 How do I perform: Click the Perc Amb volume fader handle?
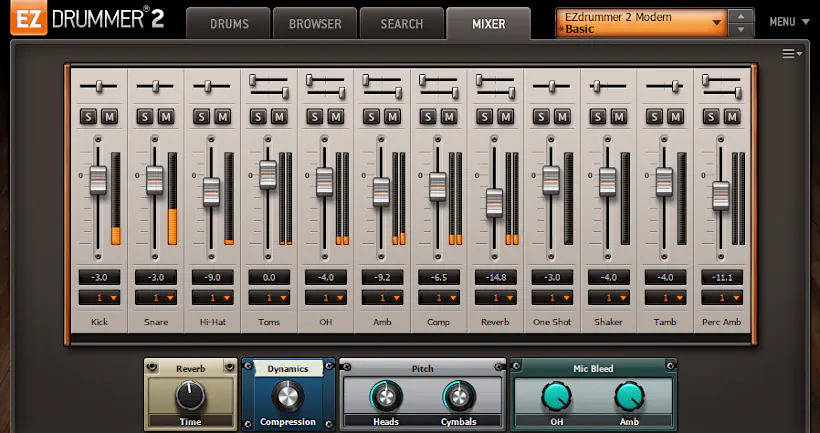(721, 196)
